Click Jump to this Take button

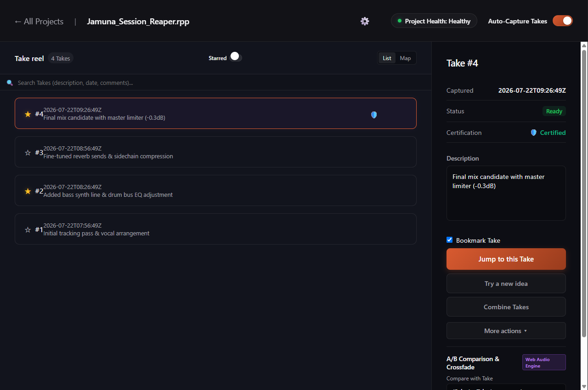coord(506,259)
